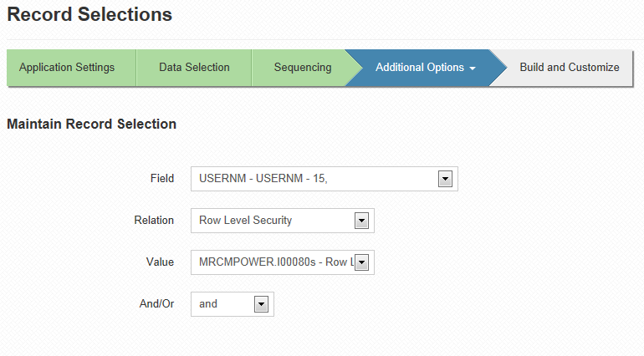
Task: Advance to Build and Customize step
Action: tap(570, 68)
